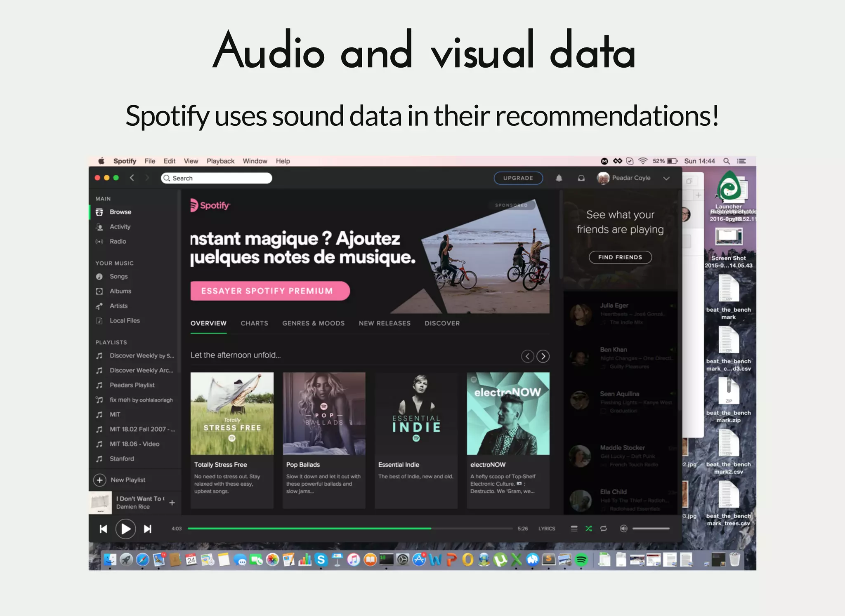845x616 pixels.
Task: Switch to the Charts tab
Action: coord(254,323)
